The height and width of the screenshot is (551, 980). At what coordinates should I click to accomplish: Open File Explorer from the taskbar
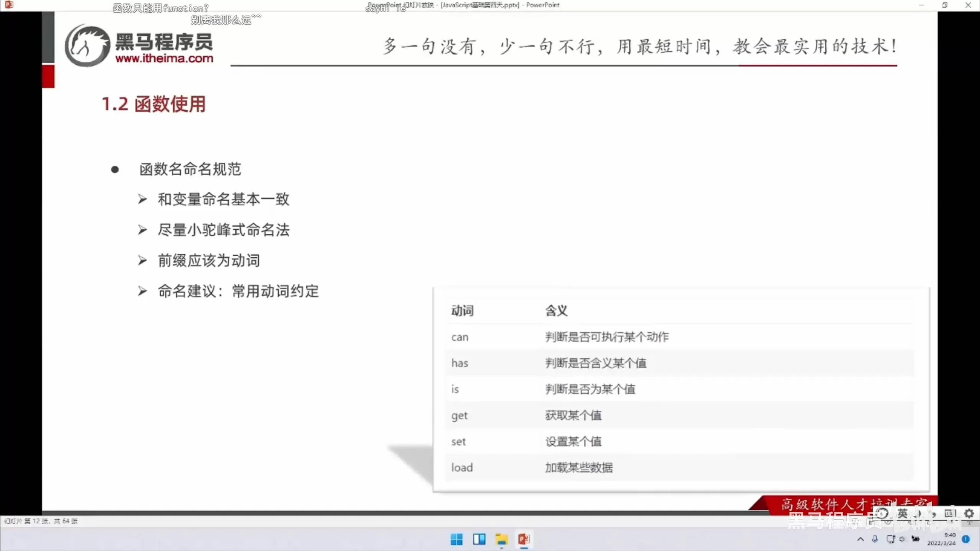pos(501,539)
